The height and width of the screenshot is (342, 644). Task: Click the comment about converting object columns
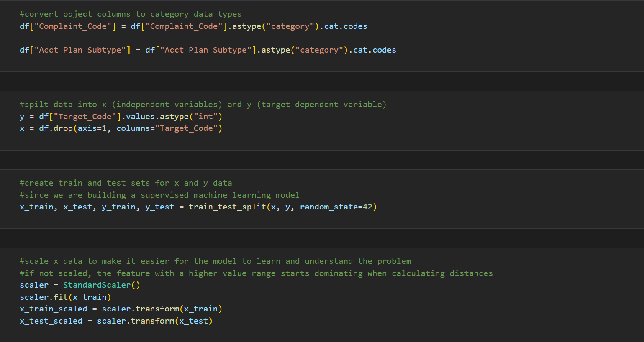(130, 14)
